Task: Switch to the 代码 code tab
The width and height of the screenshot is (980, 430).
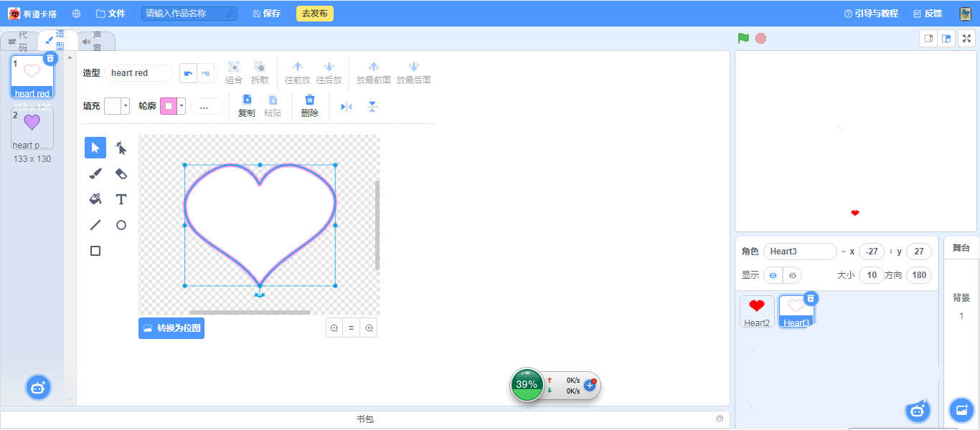Action: [x=19, y=41]
